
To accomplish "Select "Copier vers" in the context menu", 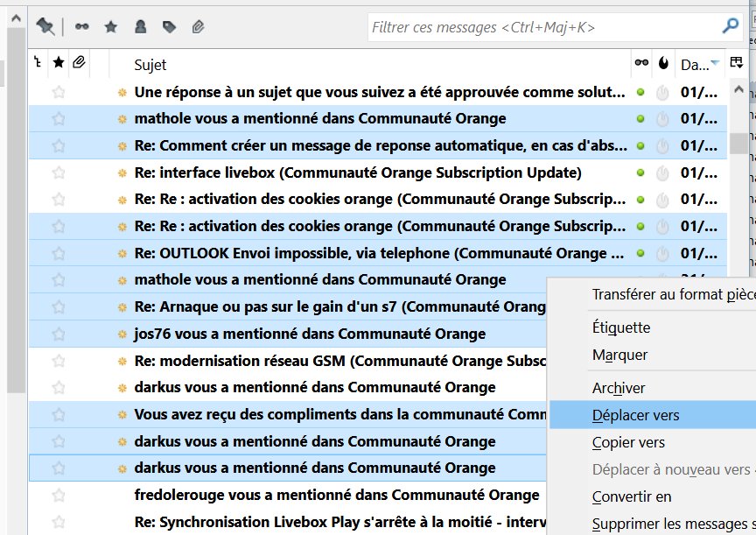I will click(x=628, y=442).
